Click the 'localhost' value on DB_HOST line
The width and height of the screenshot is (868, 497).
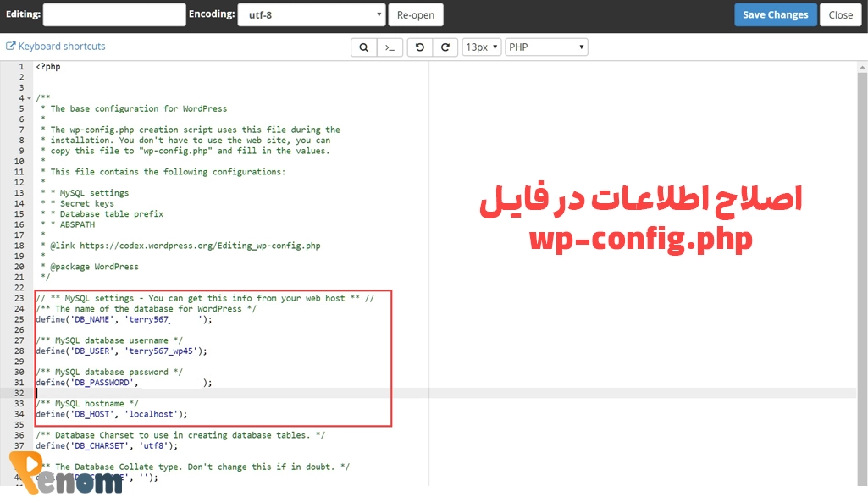coord(152,414)
